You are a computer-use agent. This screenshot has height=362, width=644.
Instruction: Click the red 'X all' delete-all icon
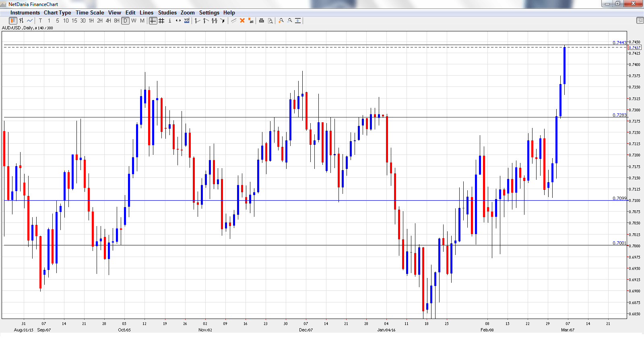tap(251, 21)
